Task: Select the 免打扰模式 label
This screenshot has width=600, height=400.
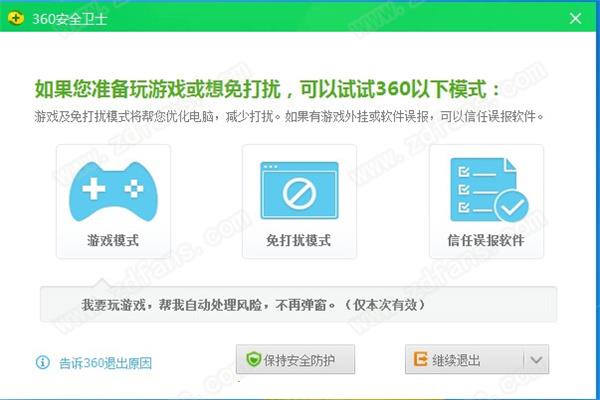Action: coord(299,240)
